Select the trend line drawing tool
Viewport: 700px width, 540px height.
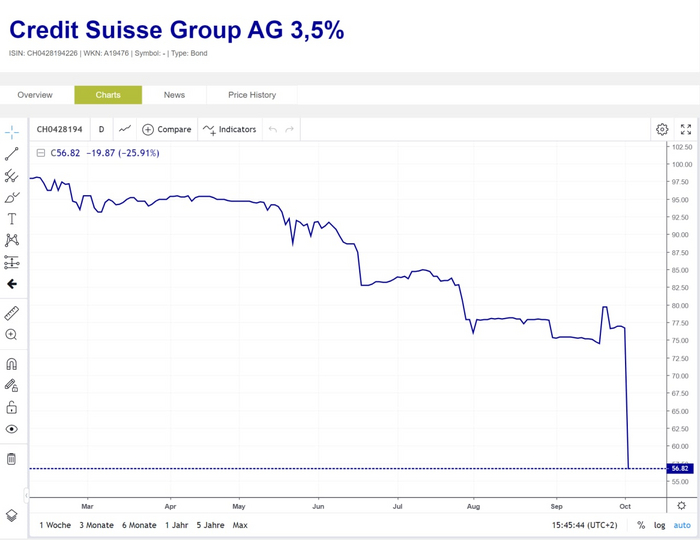pyautogui.click(x=12, y=154)
